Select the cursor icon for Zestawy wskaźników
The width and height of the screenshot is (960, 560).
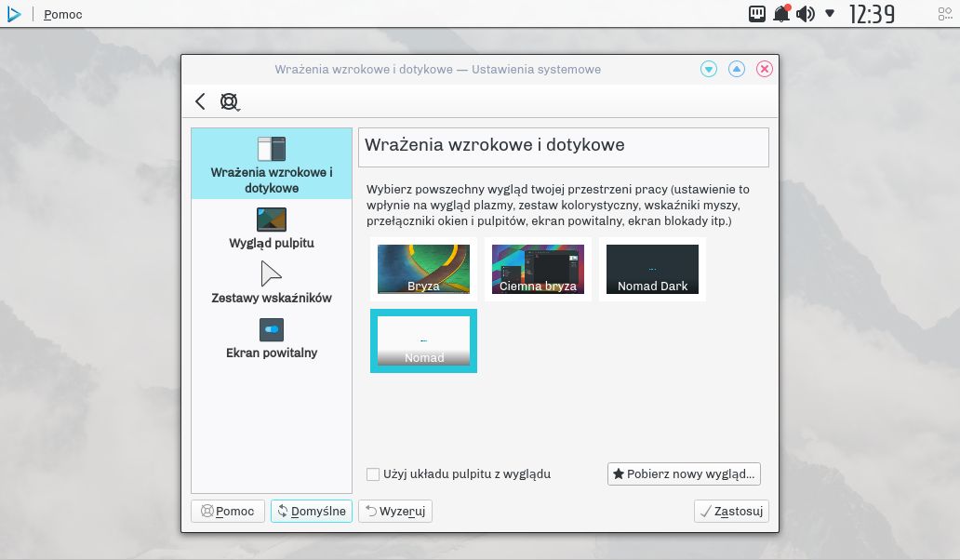pos(270,273)
